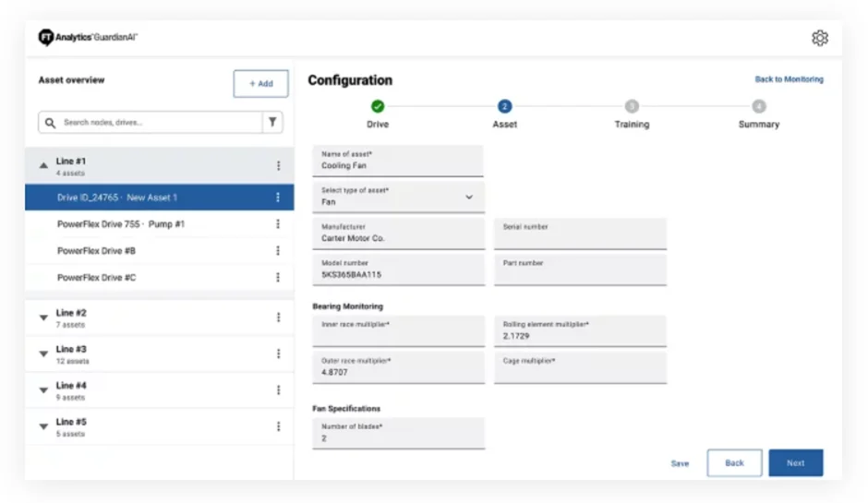Open kebab menu for Line #5
868x503 pixels.
pyautogui.click(x=278, y=426)
